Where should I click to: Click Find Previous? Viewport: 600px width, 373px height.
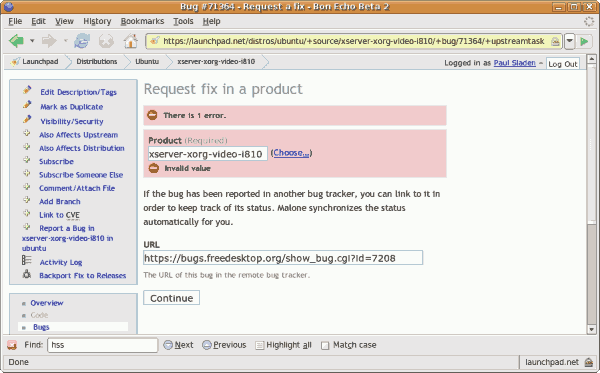224,345
